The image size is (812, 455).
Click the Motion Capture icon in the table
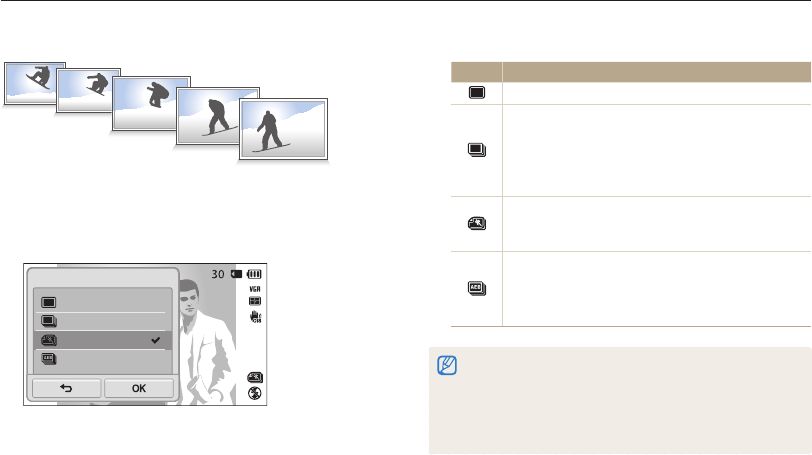click(x=477, y=224)
